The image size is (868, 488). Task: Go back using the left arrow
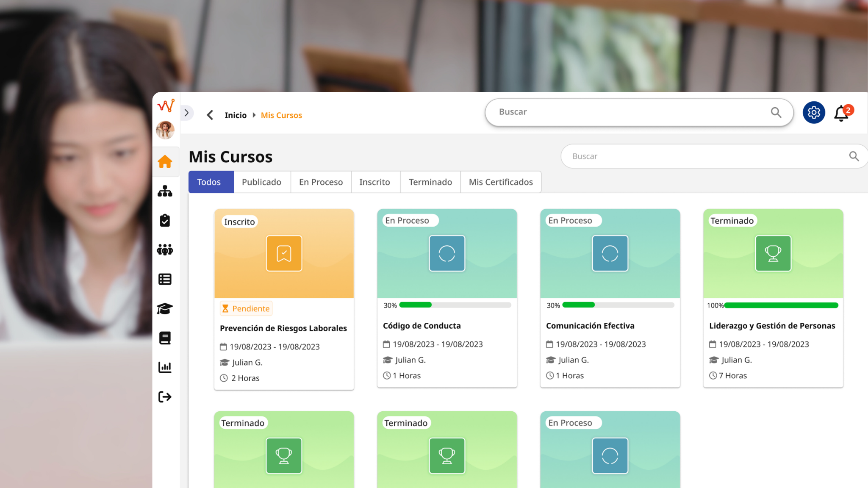pyautogui.click(x=210, y=115)
